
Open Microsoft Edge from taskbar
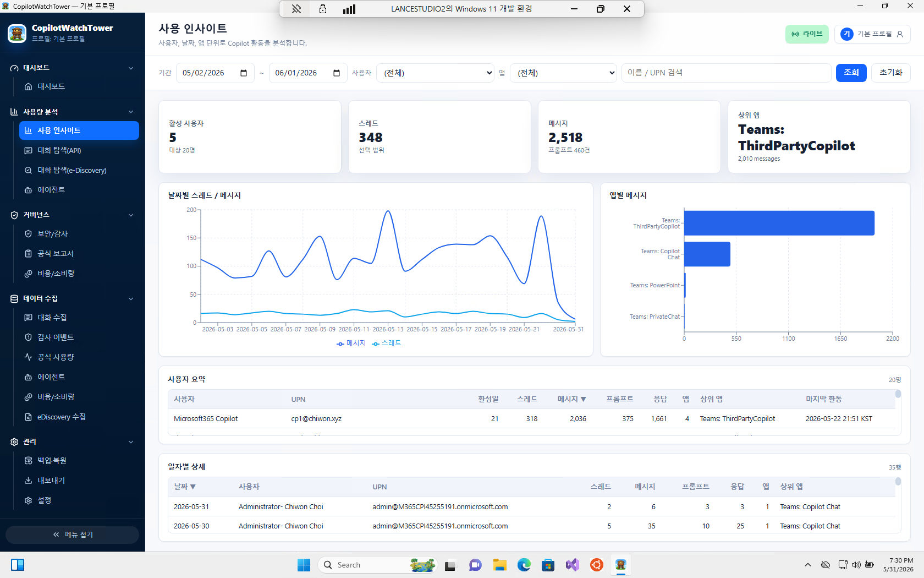click(x=524, y=565)
